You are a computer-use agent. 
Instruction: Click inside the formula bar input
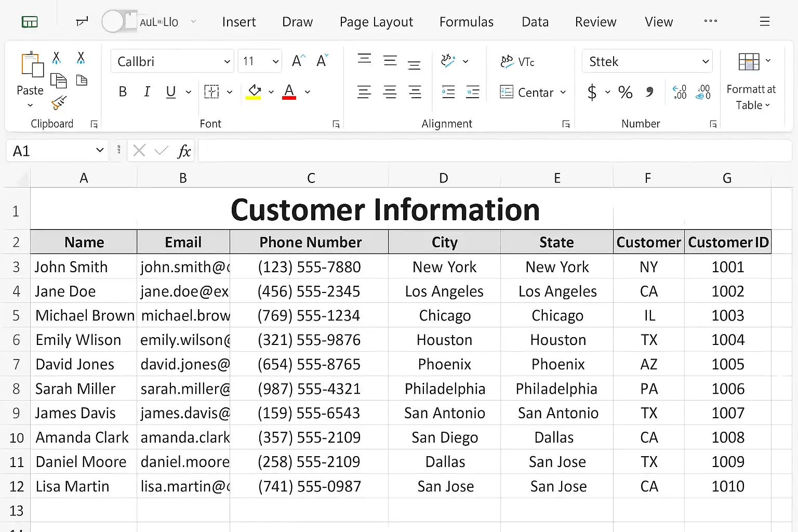494,151
